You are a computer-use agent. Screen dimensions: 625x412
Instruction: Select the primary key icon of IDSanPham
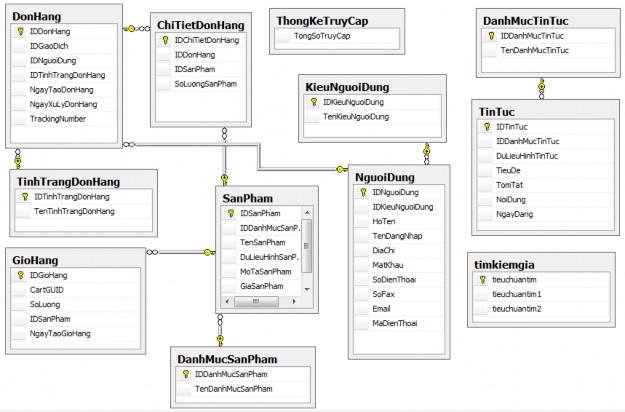click(231, 213)
